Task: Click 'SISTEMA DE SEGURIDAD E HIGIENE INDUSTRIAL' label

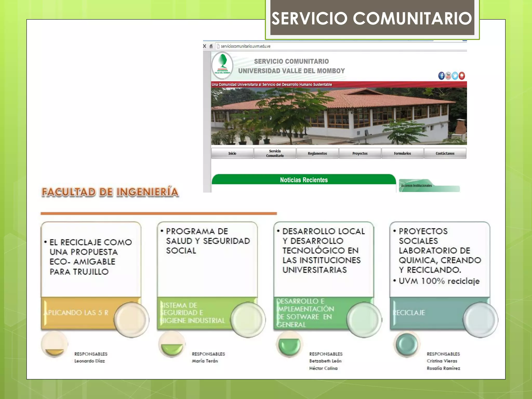Action: click(192, 313)
